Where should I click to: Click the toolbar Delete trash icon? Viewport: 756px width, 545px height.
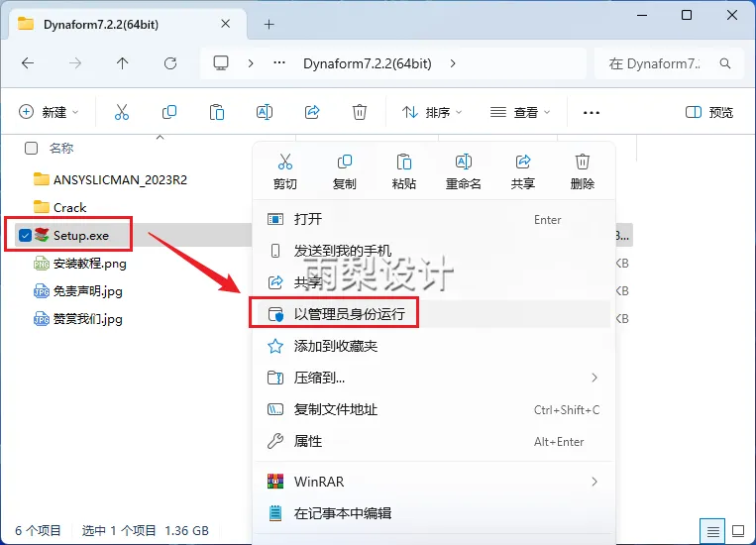click(360, 112)
